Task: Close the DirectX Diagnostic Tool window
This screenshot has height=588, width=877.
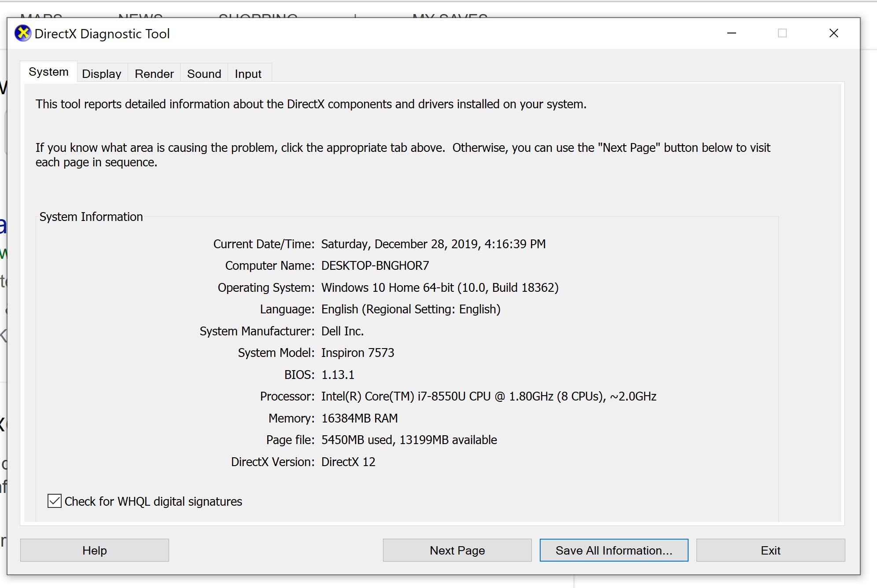Action: point(833,33)
